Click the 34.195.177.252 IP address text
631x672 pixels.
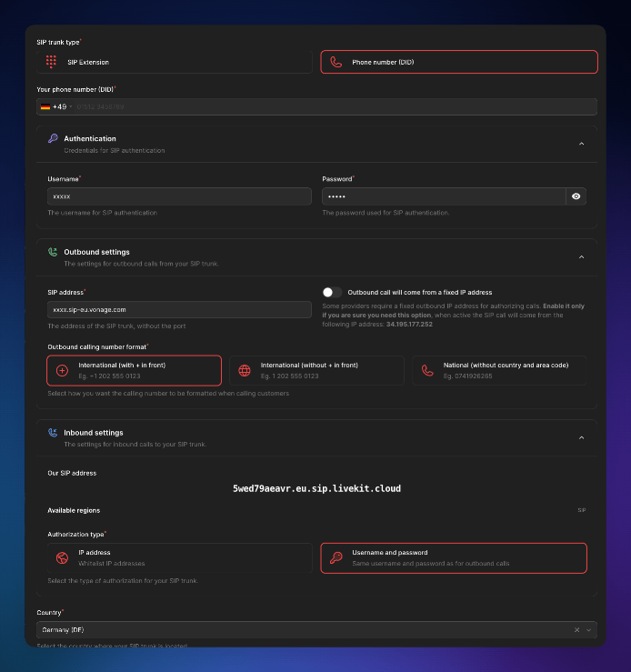pos(409,325)
